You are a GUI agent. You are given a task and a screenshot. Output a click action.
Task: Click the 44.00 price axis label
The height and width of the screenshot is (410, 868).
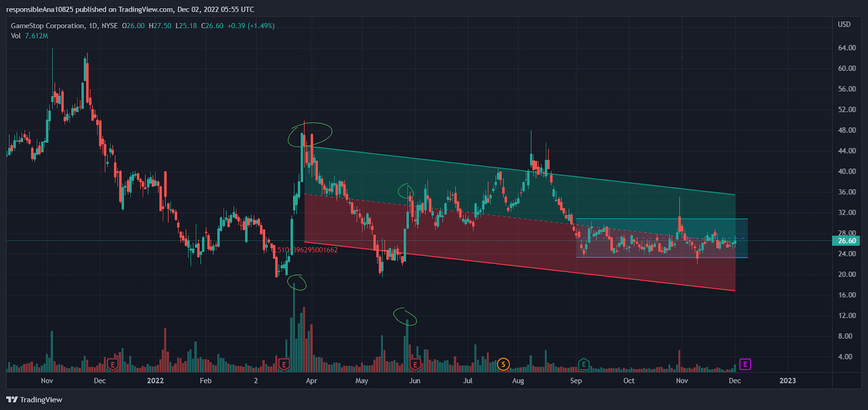click(x=847, y=151)
